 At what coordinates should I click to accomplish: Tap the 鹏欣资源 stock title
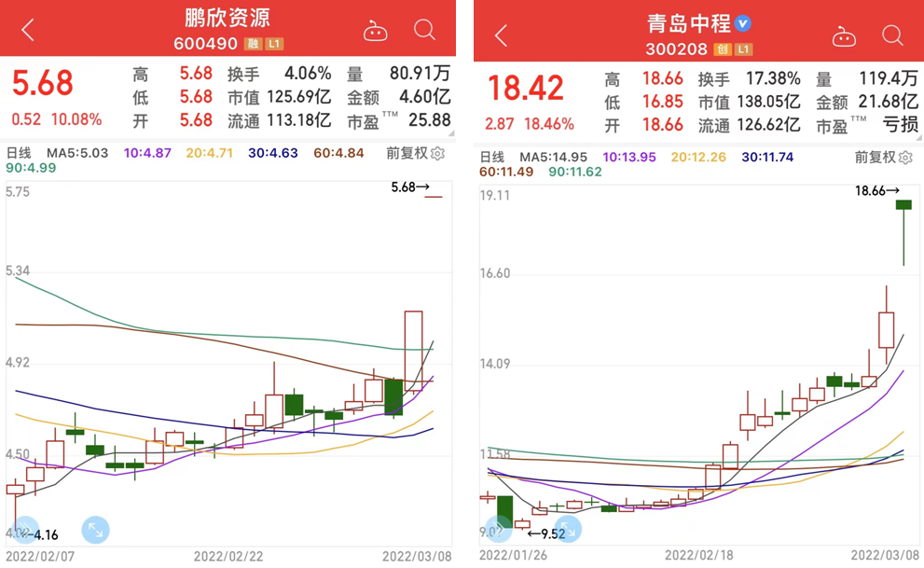(x=227, y=19)
